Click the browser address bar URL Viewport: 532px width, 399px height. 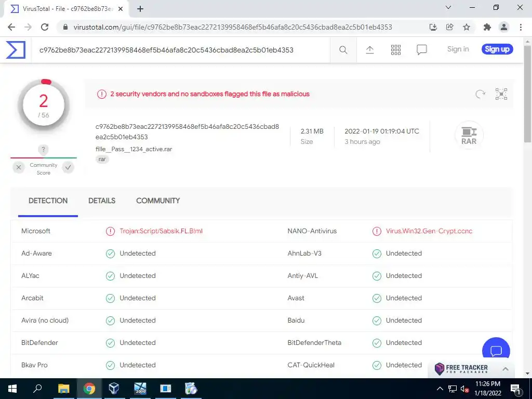point(233,27)
